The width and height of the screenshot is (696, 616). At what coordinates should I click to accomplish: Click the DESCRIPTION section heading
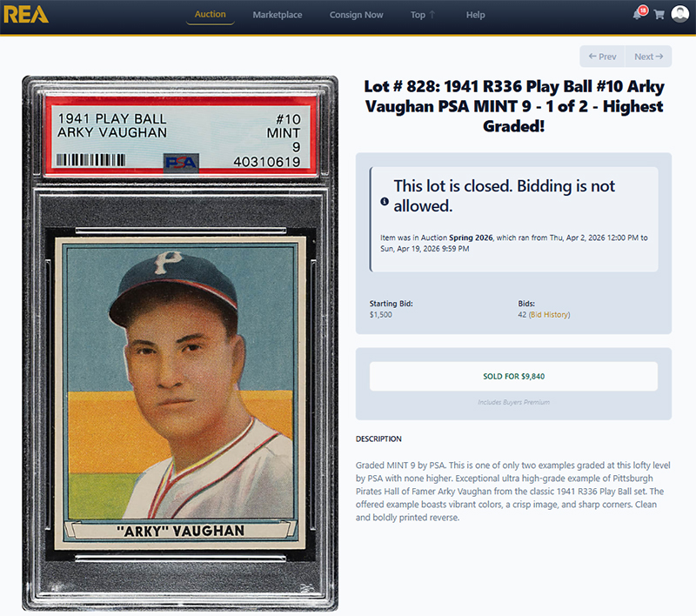coord(378,439)
